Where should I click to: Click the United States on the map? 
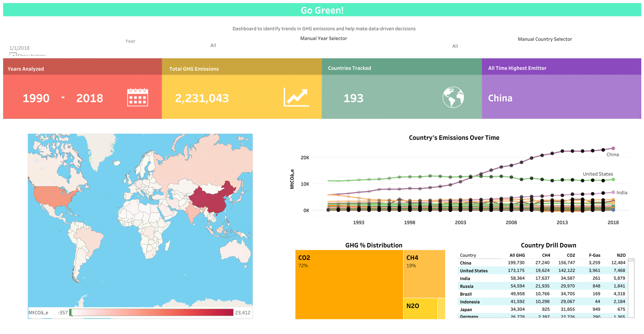53,196
